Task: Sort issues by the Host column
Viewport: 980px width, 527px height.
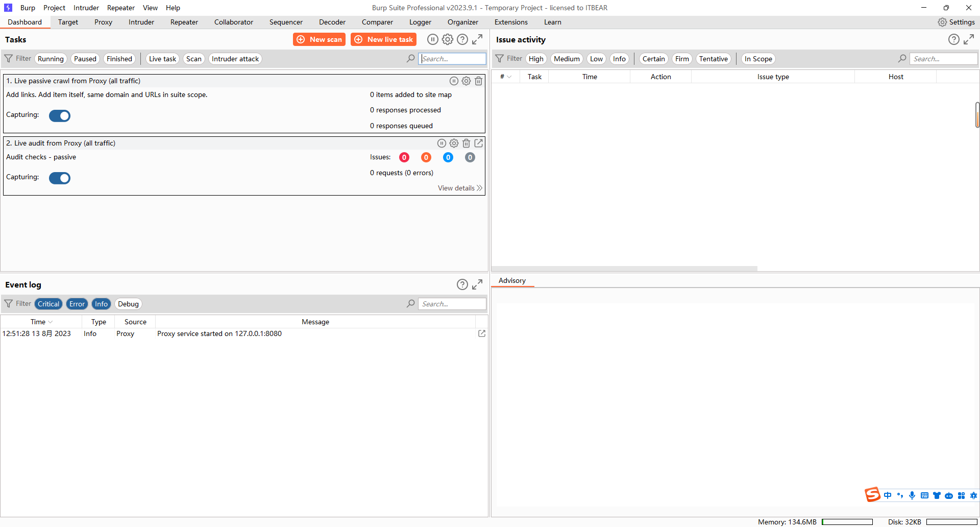Action: click(x=895, y=77)
